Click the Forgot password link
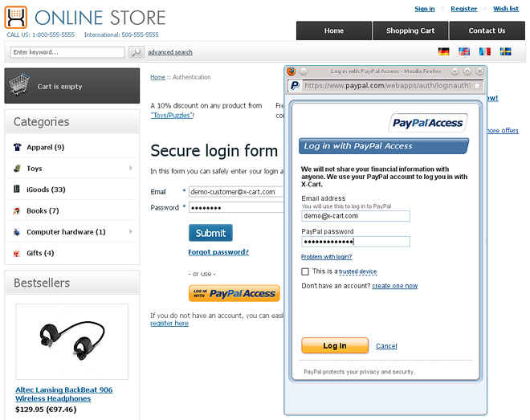The image size is (530, 420). (x=218, y=252)
